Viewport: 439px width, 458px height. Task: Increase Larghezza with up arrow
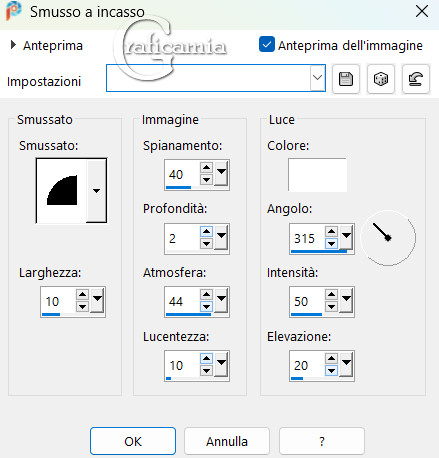[x=82, y=294]
